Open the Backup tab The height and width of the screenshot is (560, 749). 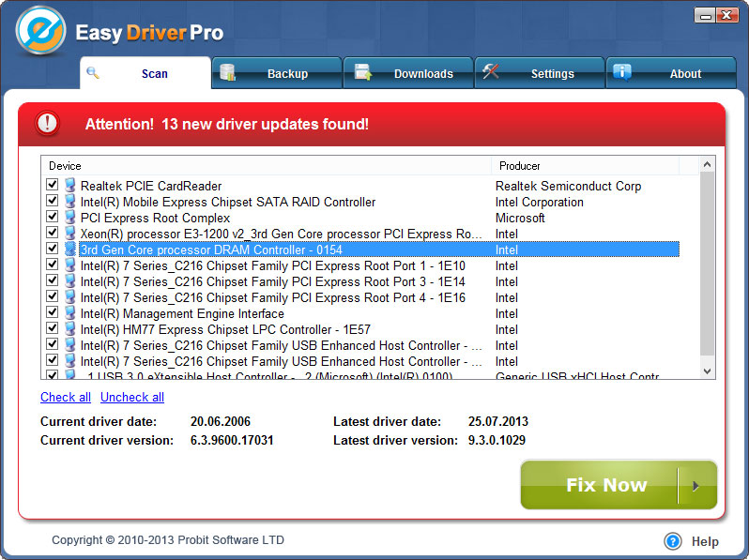277,73
